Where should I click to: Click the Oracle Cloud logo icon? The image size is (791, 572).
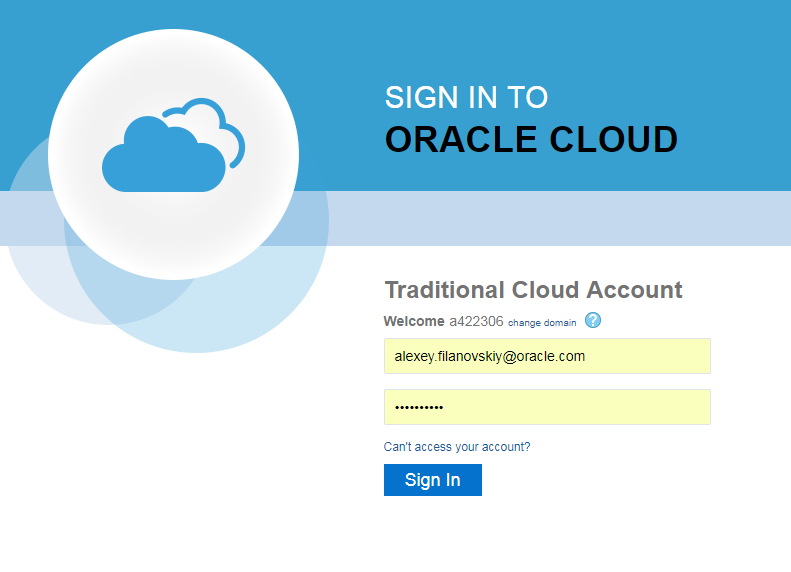click(174, 145)
